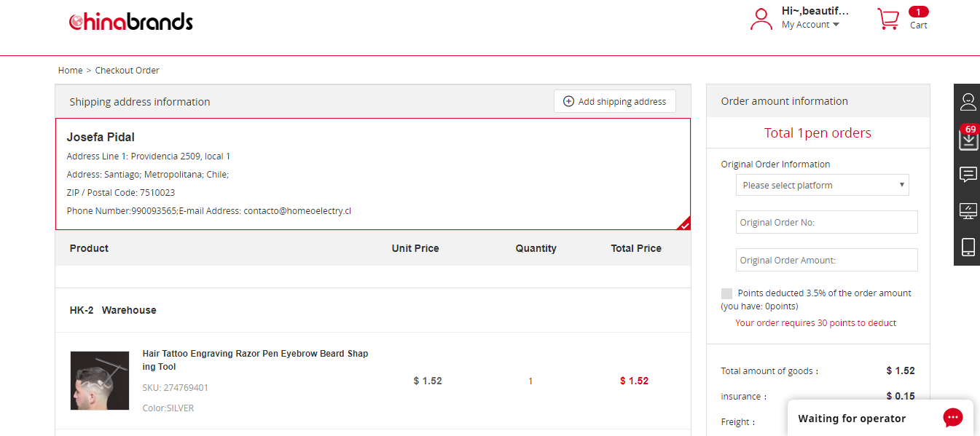This screenshot has height=436, width=980.
Task: Click the sidebar user profile icon
Action: [968, 101]
